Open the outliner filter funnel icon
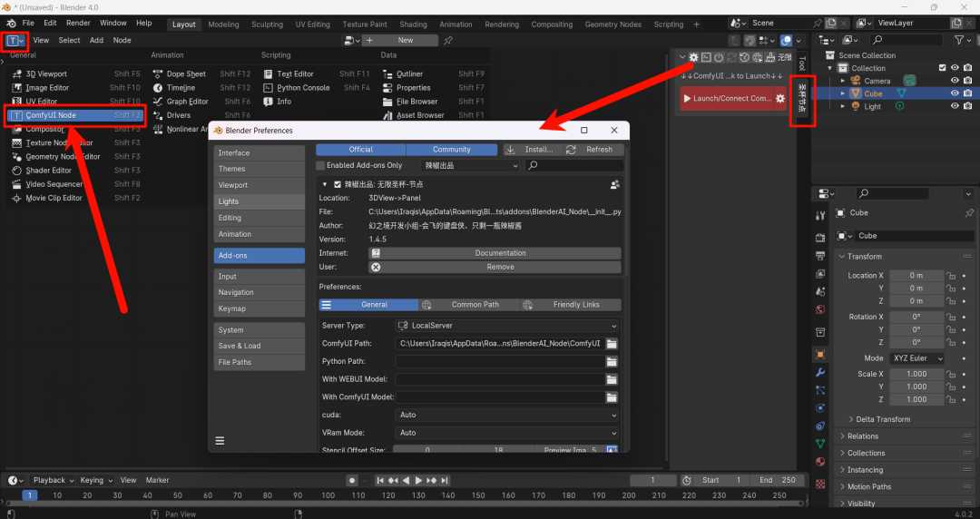This screenshot has width=980, height=519. pos(959,40)
